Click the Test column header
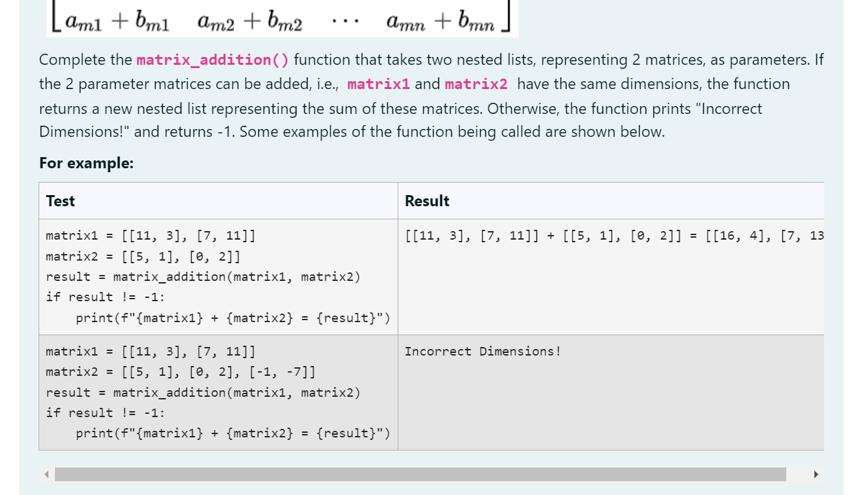The width and height of the screenshot is (868, 495). (x=60, y=201)
